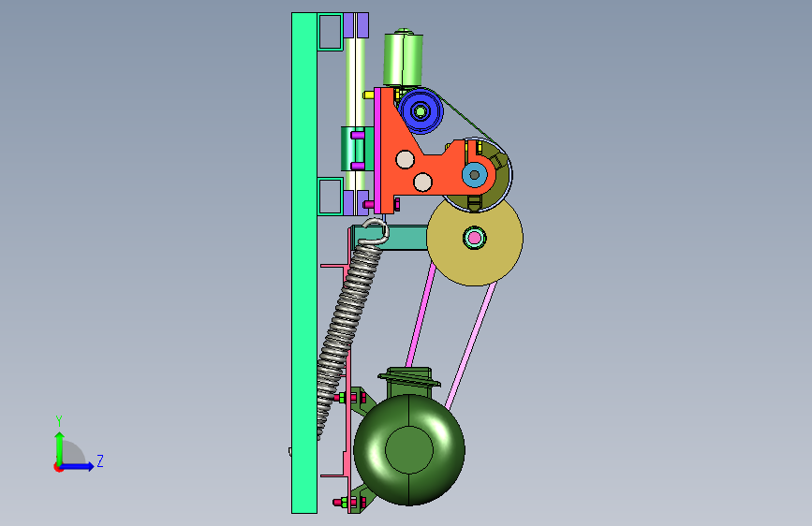Click the green Y axis arrow of triad

pos(60,447)
